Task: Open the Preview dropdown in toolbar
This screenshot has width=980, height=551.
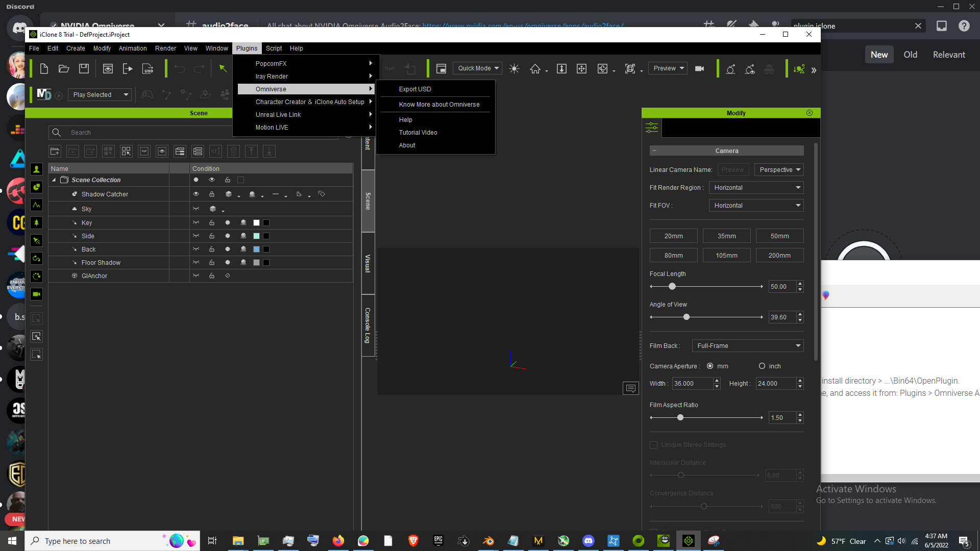Action: click(x=668, y=68)
